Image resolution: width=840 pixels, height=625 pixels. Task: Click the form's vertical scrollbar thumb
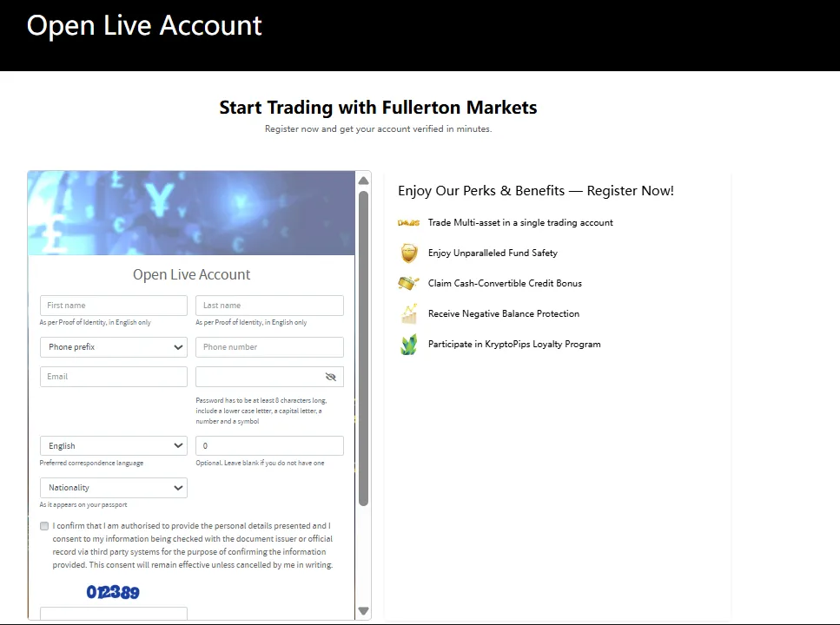click(363, 347)
